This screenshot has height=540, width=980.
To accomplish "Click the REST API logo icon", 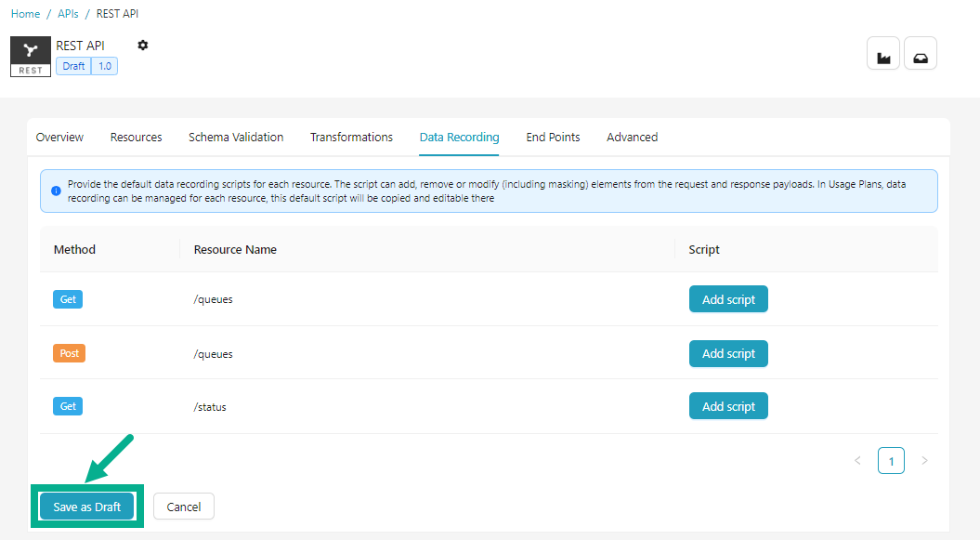I will [x=31, y=56].
